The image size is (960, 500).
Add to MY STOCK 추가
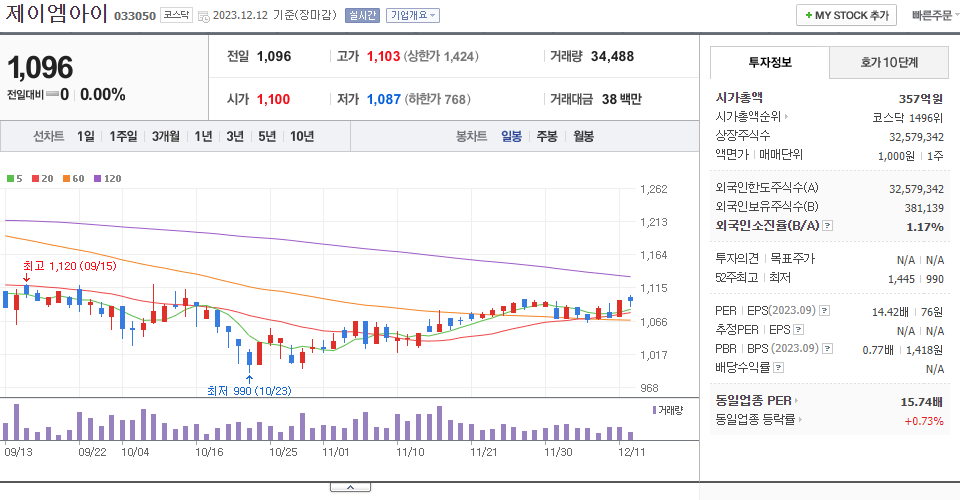846,15
